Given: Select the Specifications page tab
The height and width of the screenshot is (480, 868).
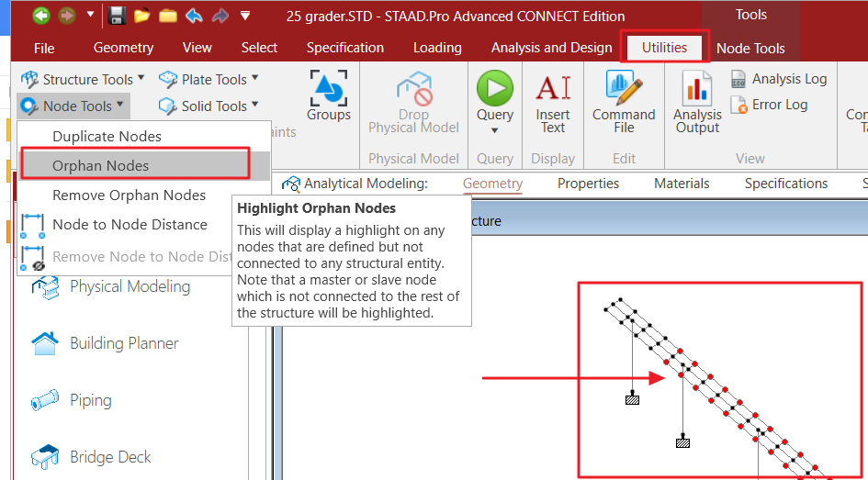Looking at the screenshot, I should pos(786,184).
